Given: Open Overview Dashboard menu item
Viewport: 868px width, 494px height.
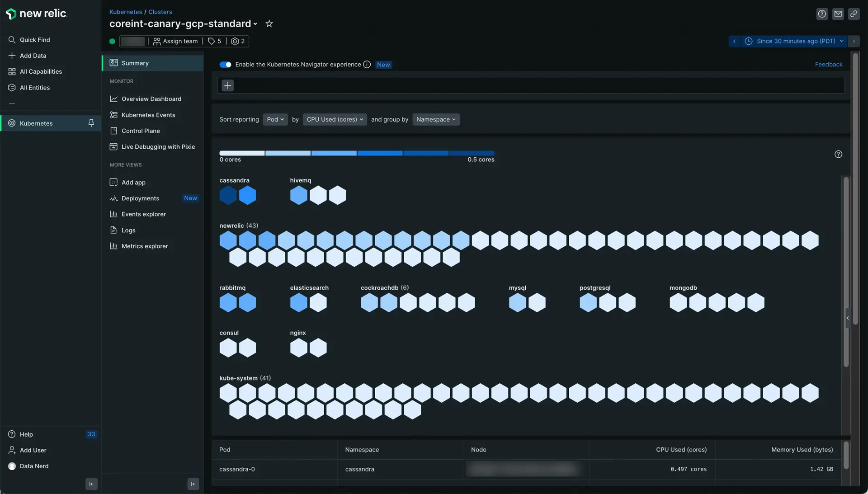Looking at the screenshot, I should [x=151, y=99].
